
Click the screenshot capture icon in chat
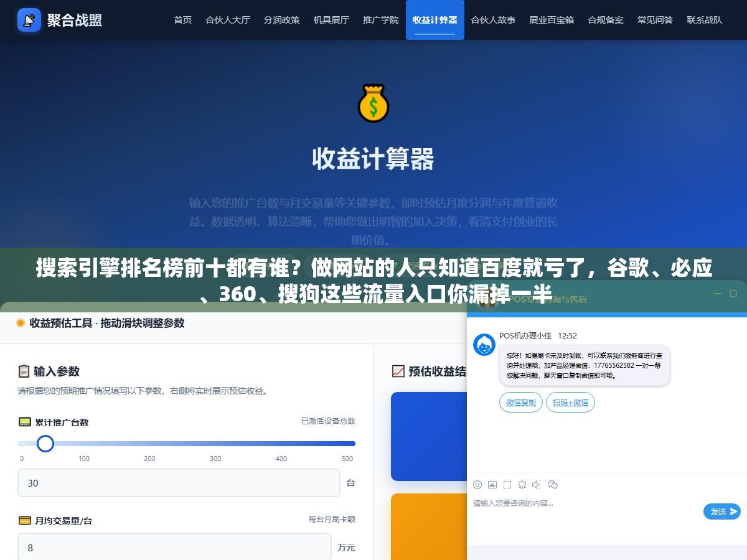coord(507,485)
